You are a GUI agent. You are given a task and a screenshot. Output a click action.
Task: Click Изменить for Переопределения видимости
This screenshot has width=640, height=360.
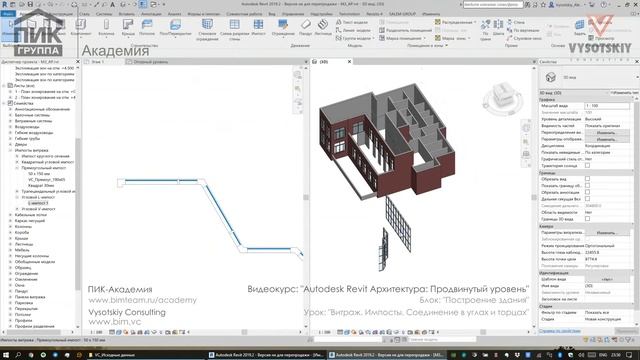click(607, 133)
